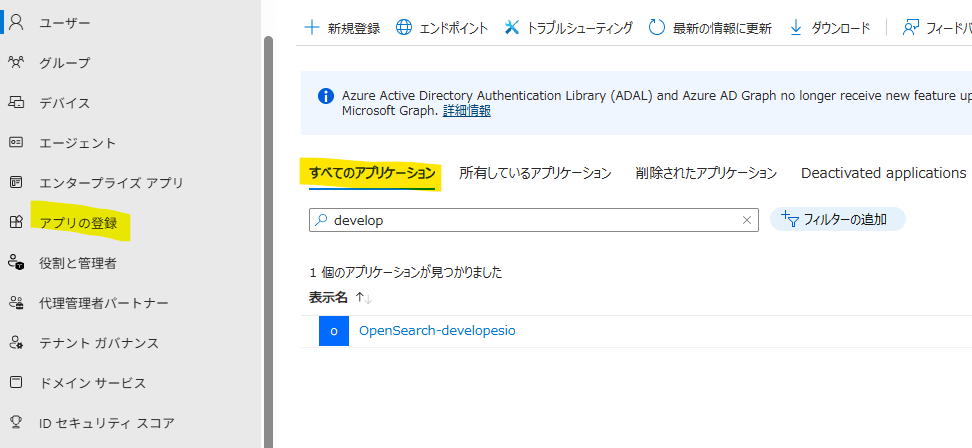Click the エンタープライズ アプリ icon
Screen dimensions: 972x448
pyautogui.click(x=16, y=183)
